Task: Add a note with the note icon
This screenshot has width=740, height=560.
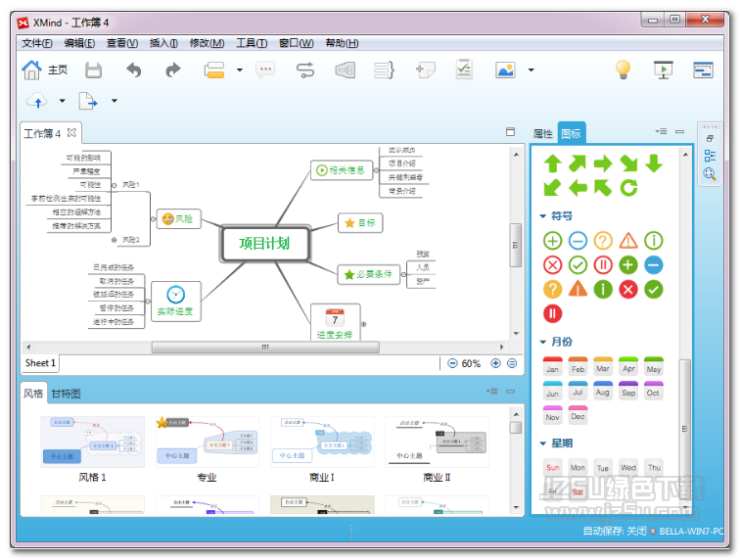Action: tap(425, 70)
